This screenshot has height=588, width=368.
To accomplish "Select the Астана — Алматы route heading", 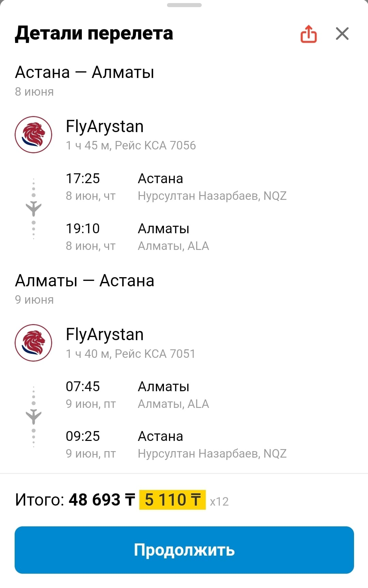I will [x=85, y=73].
